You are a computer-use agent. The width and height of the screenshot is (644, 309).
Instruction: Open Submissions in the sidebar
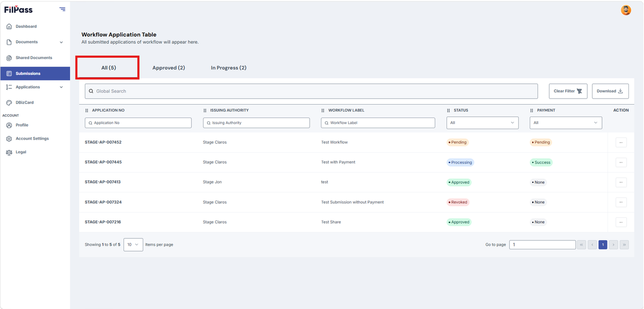point(35,73)
